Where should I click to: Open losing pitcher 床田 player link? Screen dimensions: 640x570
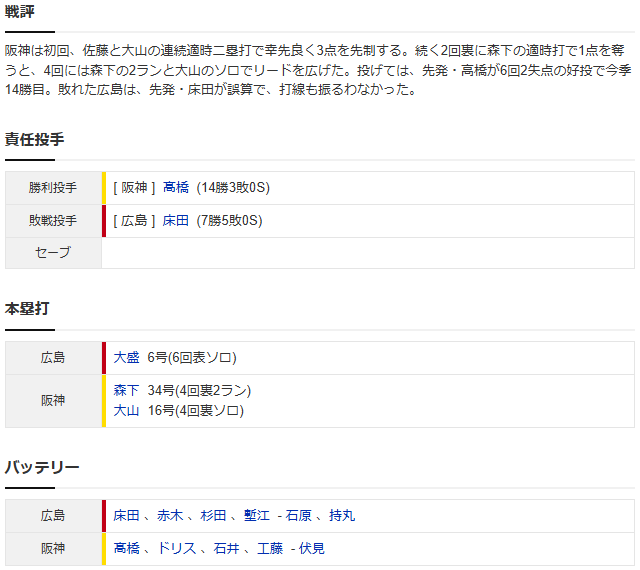click(176, 220)
